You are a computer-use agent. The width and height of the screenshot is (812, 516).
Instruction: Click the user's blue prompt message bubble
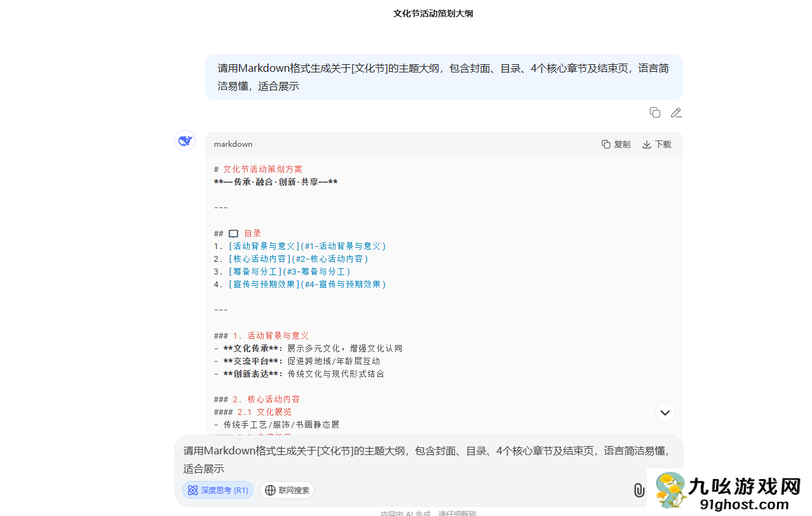(x=443, y=77)
